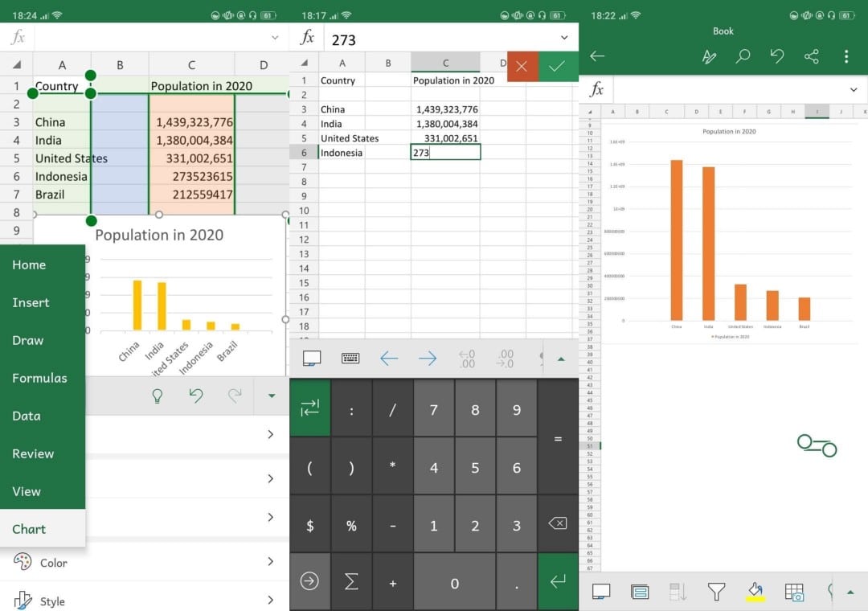Tap the circled arrow key
This screenshot has height=611, width=868.
point(309,581)
